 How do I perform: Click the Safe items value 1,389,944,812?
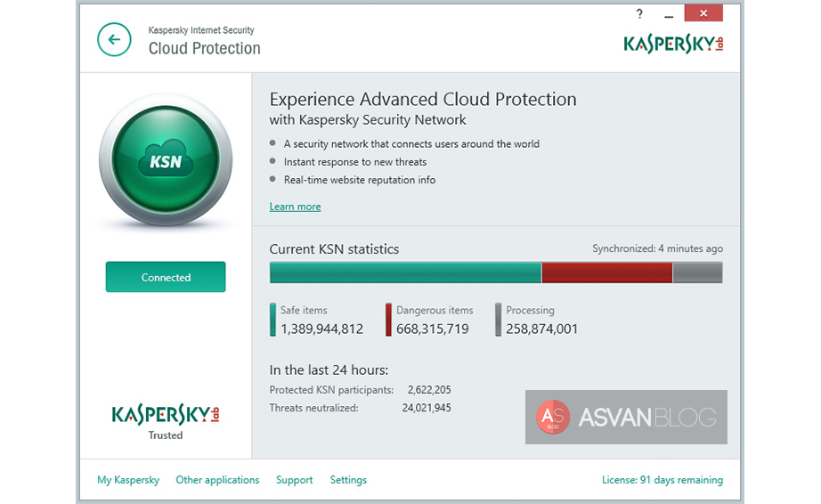pyautogui.click(x=322, y=329)
